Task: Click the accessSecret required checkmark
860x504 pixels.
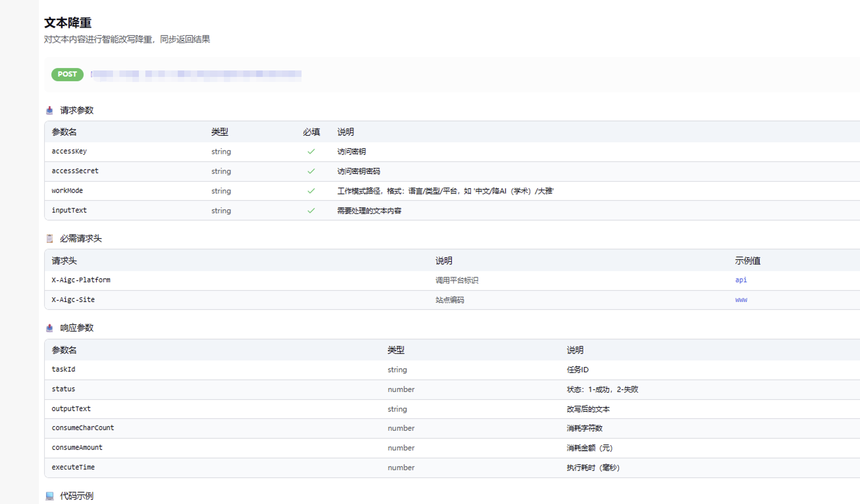Action: (311, 171)
